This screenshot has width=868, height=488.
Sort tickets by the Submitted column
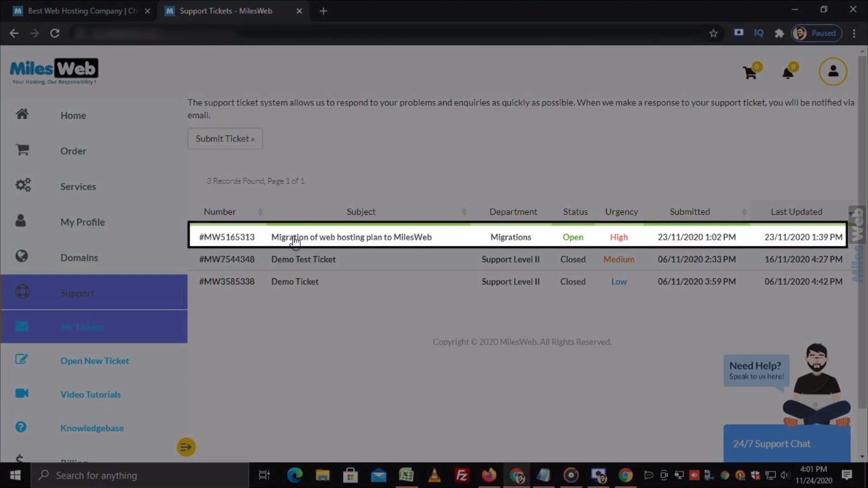[689, 212]
